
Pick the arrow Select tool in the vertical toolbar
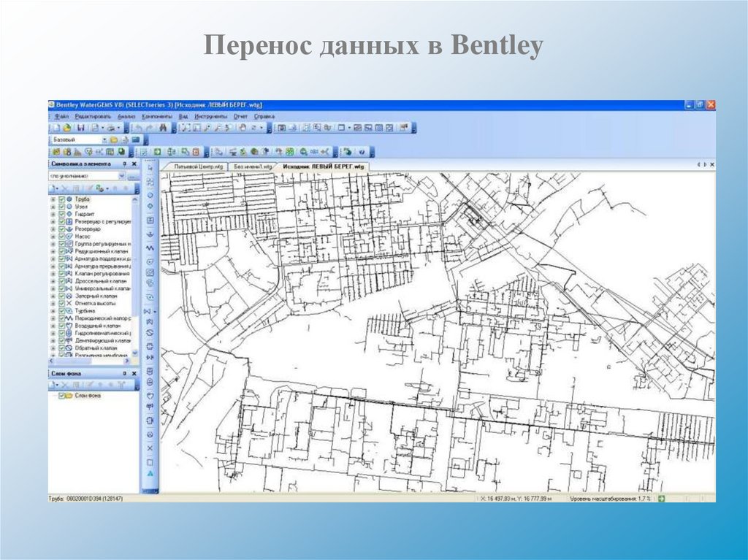[x=150, y=168]
